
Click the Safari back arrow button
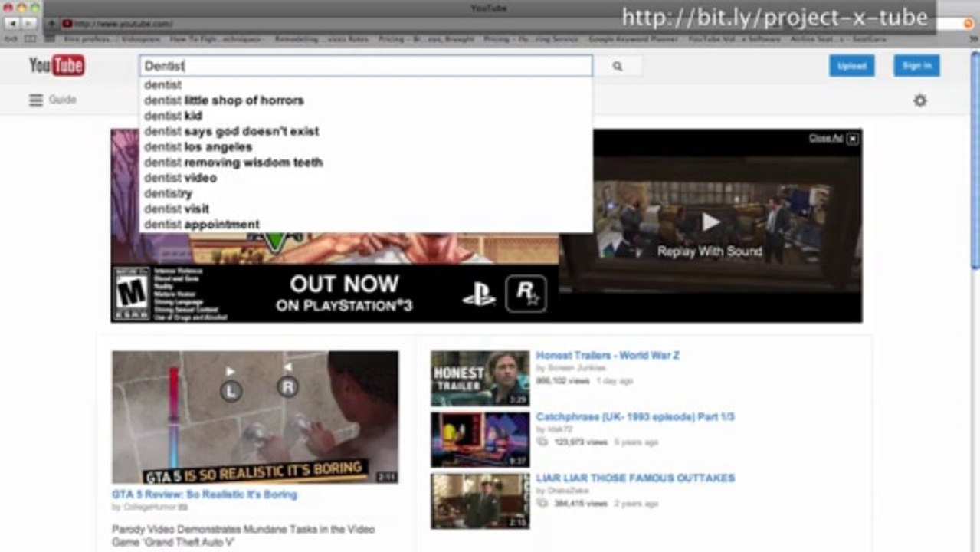(11, 24)
